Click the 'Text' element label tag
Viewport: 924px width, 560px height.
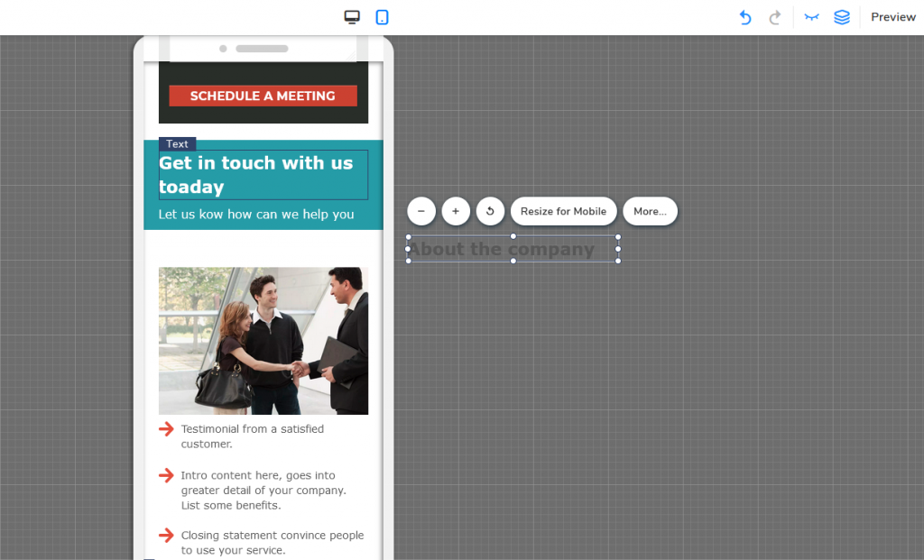[x=177, y=143]
